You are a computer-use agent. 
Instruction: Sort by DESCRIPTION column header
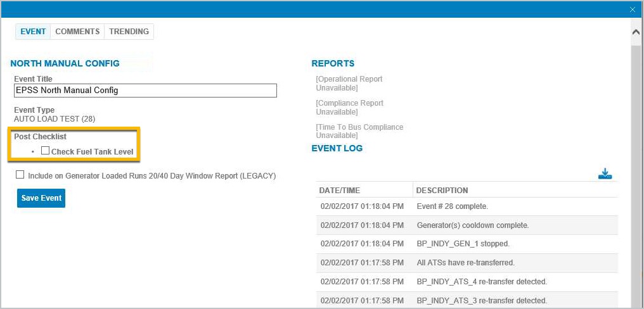[442, 191]
